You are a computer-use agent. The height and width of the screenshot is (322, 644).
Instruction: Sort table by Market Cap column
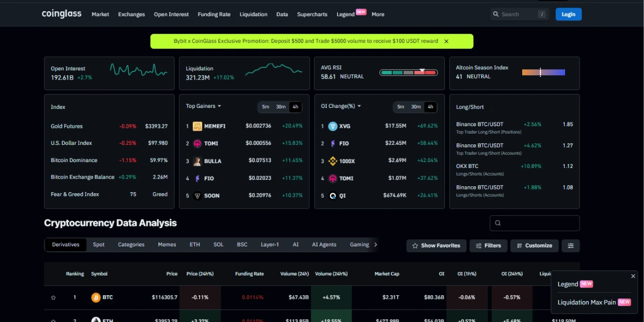pyautogui.click(x=387, y=274)
